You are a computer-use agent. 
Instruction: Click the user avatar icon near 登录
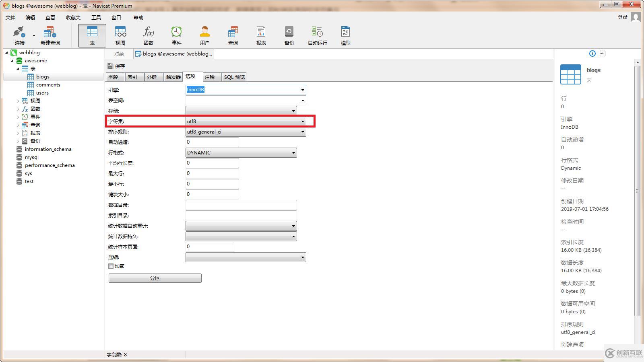[x=636, y=17]
